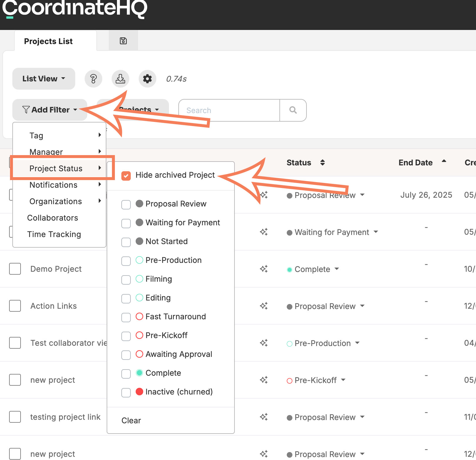Click the save view floppy disk icon

123,41
